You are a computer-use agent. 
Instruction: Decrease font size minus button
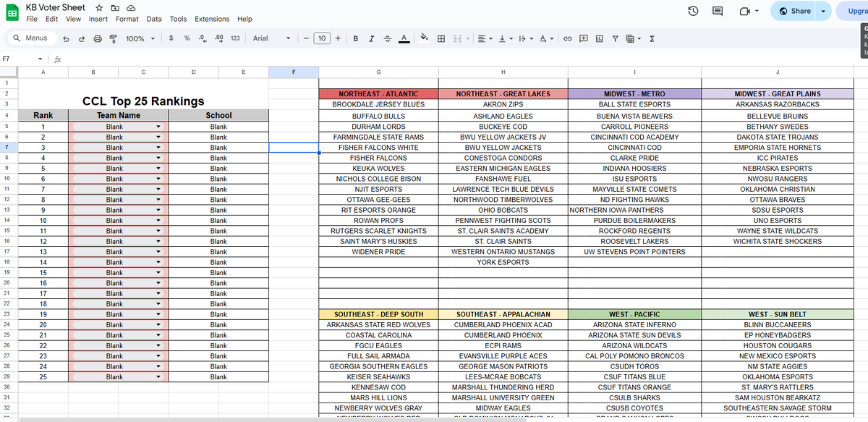click(x=306, y=38)
